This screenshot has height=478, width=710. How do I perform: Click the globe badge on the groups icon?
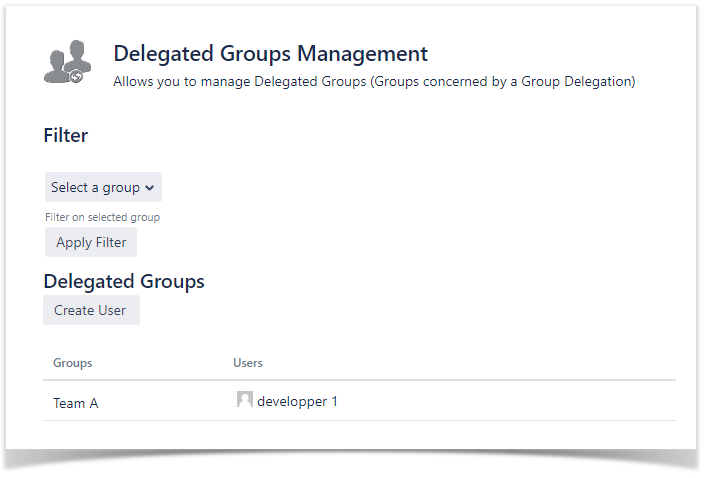(75, 75)
